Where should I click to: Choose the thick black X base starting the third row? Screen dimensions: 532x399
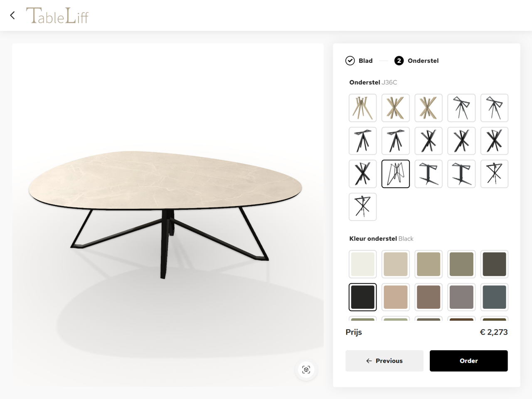pyautogui.click(x=363, y=174)
